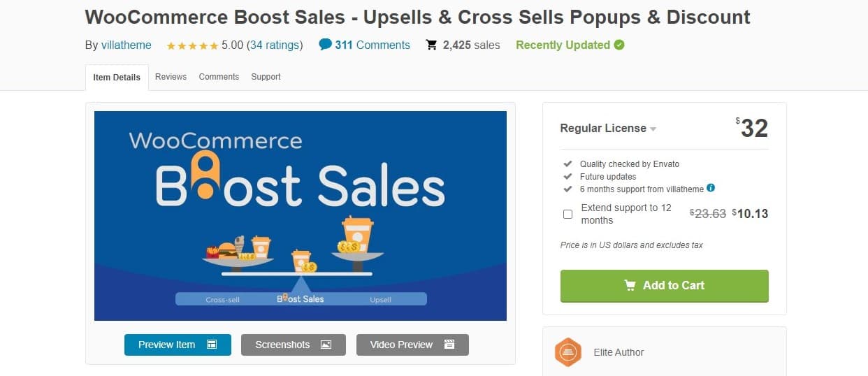Click the comments speech bubble icon
The width and height of the screenshot is (868, 376).
[325, 44]
